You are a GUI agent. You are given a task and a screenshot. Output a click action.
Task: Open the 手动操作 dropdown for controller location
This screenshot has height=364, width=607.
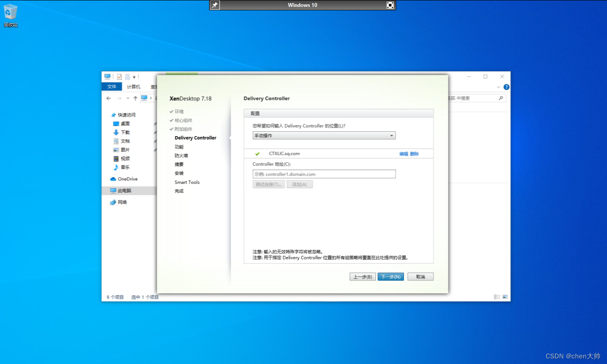324,136
